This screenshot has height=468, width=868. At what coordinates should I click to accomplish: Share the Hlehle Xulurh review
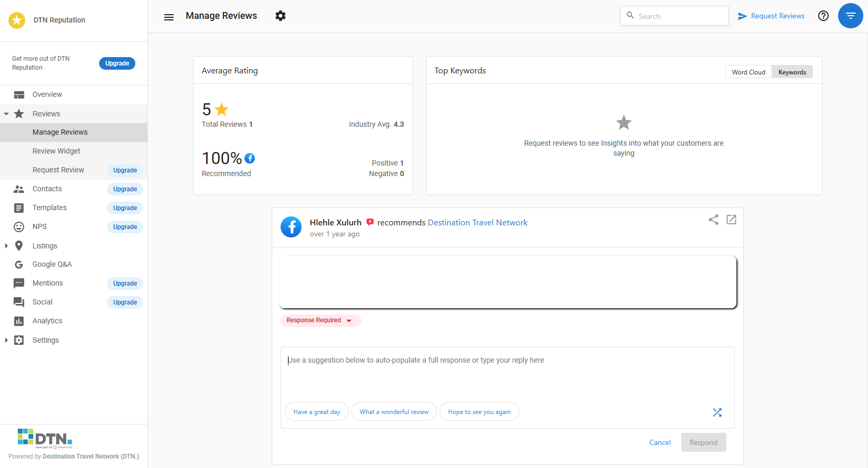tap(713, 220)
